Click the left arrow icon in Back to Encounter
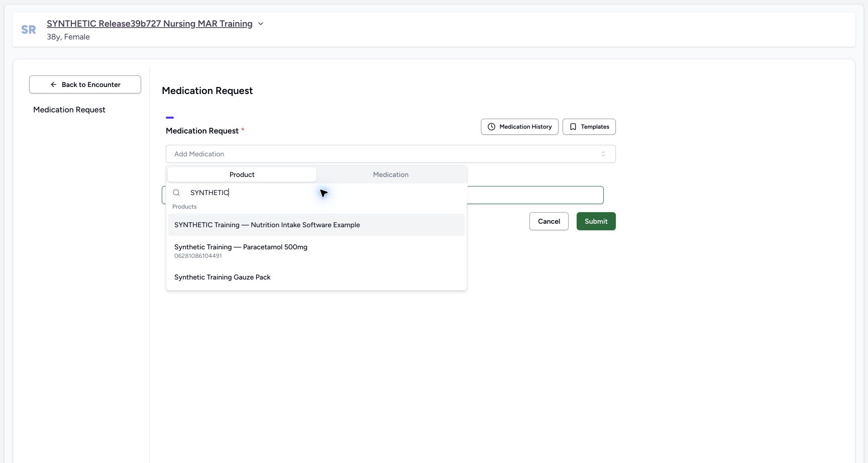The height and width of the screenshot is (463, 868). click(54, 84)
